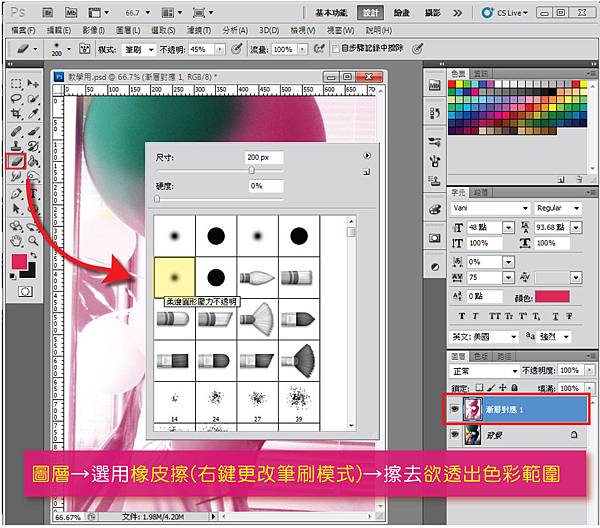Switch to the 色版 tab in layers panel
This screenshot has height=528, width=600.
[x=481, y=357]
